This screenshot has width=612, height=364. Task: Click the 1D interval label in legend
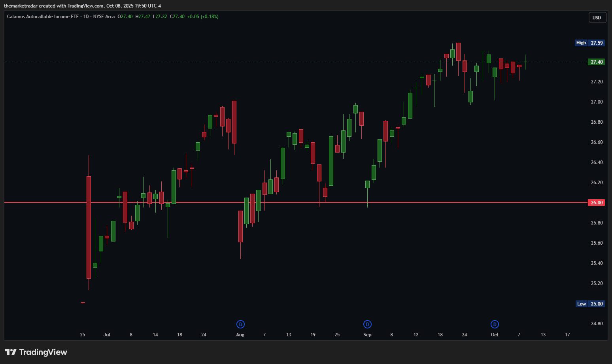point(86,17)
